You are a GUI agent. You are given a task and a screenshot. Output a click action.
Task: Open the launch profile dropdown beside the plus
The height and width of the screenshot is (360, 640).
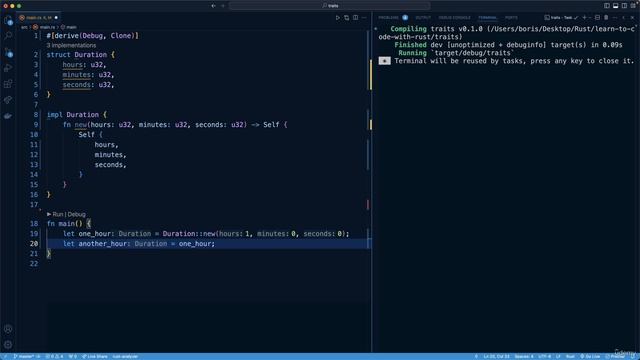(590, 18)
